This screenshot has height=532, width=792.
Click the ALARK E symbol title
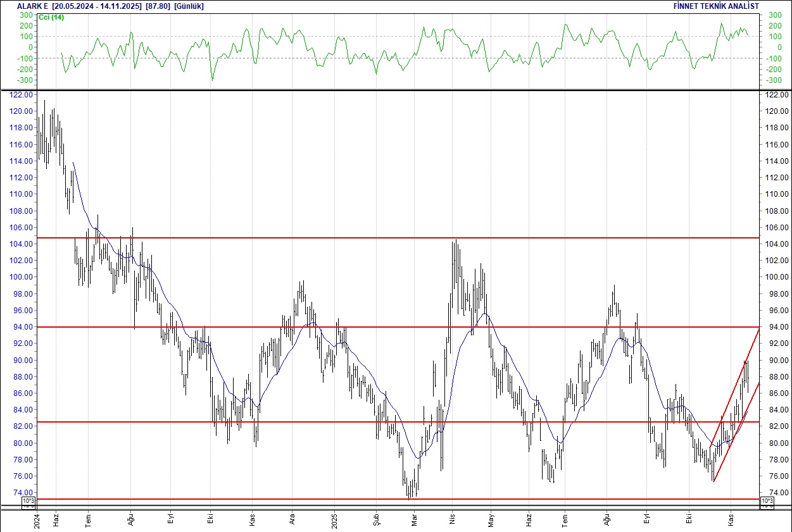32,6
